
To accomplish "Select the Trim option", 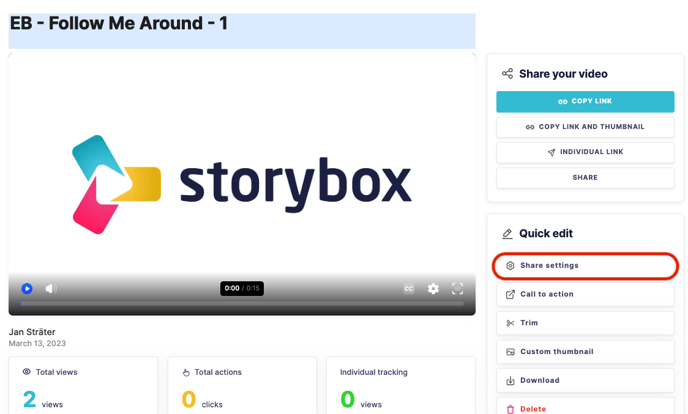I will pyautogui.click(x=585, y=323).
